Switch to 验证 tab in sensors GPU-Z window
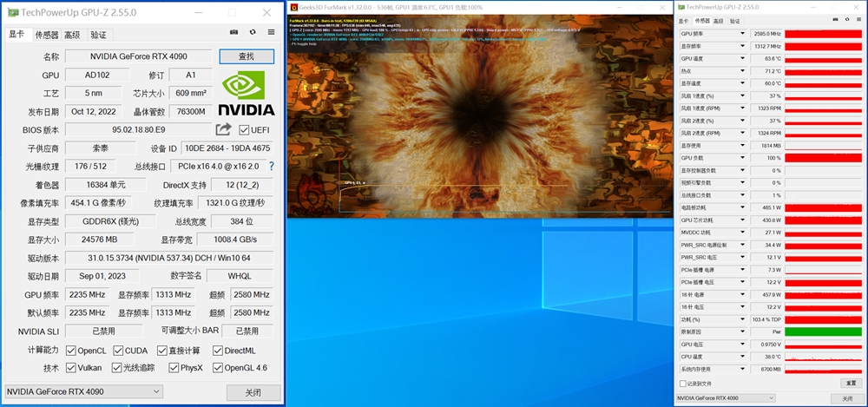The width and height of the screenshot is (868, 407). pos(734,21)
